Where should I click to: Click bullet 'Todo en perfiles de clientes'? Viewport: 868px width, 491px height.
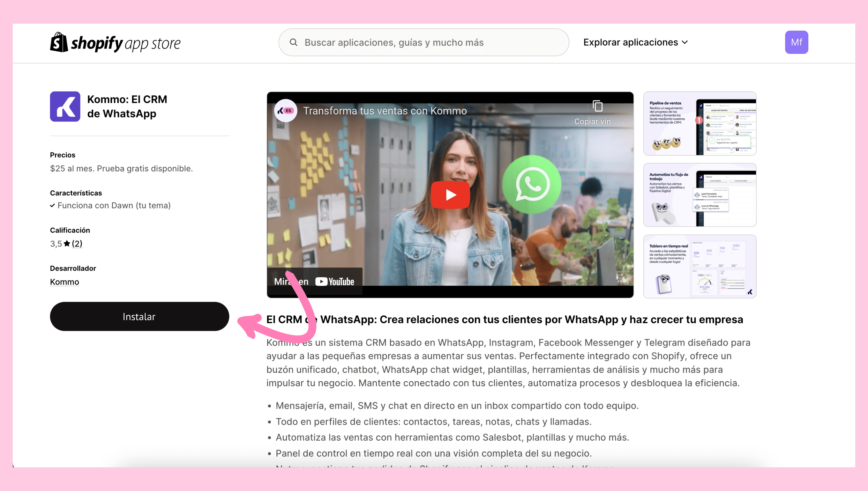(433, 421)
